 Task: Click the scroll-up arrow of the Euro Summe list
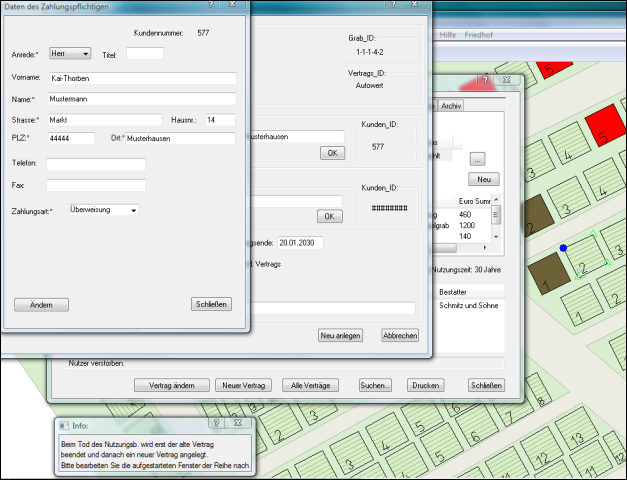point(496,199)
